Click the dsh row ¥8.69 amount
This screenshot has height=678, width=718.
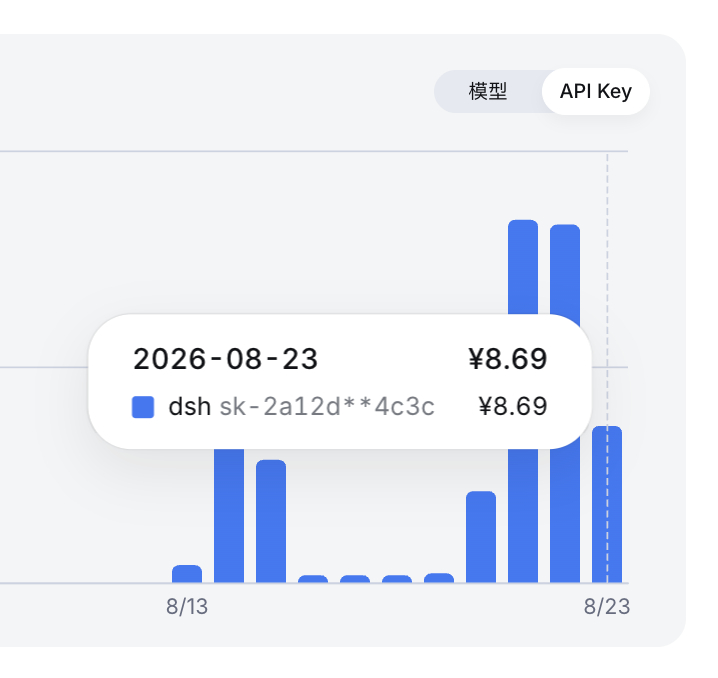(x=513, y=407)
